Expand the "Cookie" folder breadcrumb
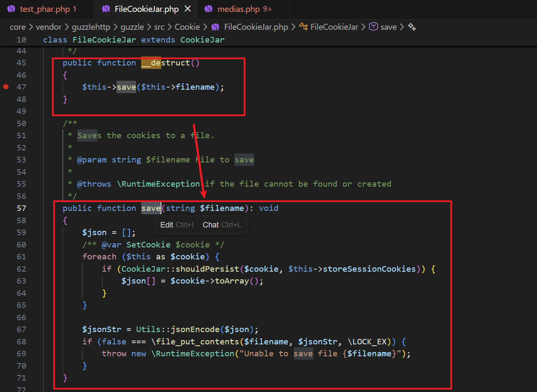The image size is (537, 392). [187, 27]
